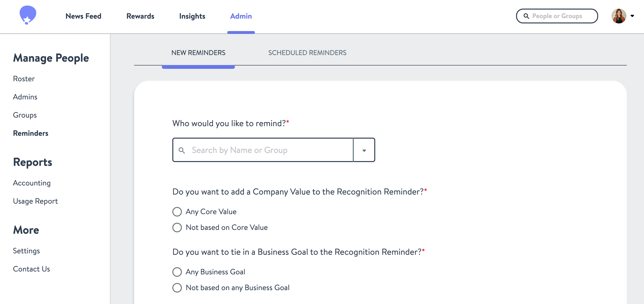This screenshot has height=304, width=644.
Task: Click the balloon logo icon
Action: tap(28, 15)
